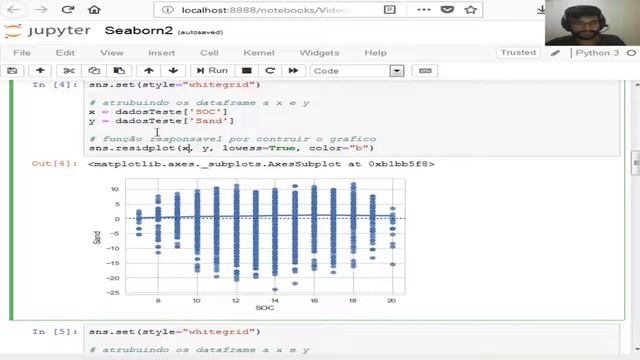This screenshot has width=640, height=360.
Task: Click the browser forward arrow
Action: point(40,10)
